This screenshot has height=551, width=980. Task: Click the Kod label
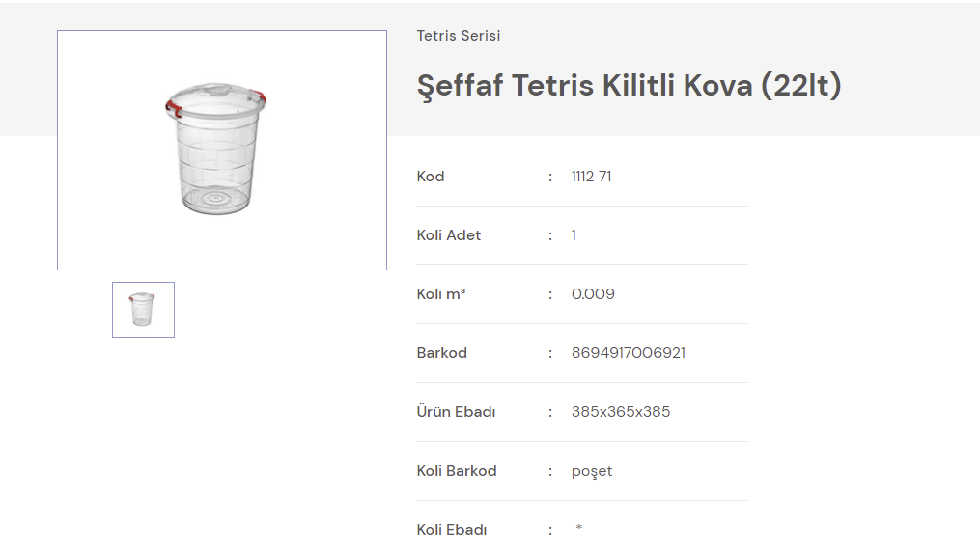431,177
